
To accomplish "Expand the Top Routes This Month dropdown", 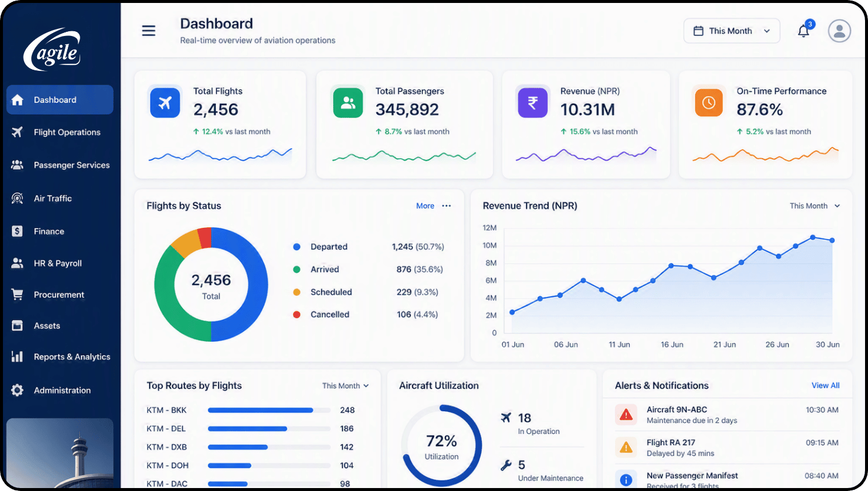I will tap(346, 386).
